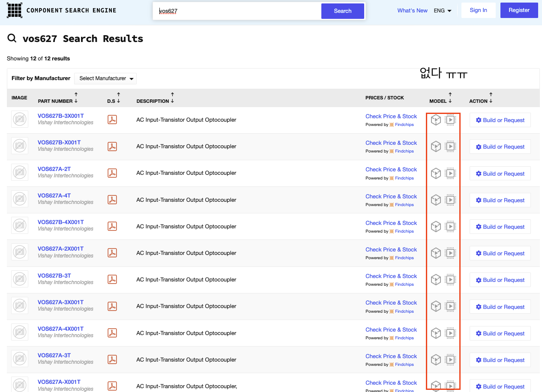Click Build or Request for VOS627A-3T

tap(500, 360)
